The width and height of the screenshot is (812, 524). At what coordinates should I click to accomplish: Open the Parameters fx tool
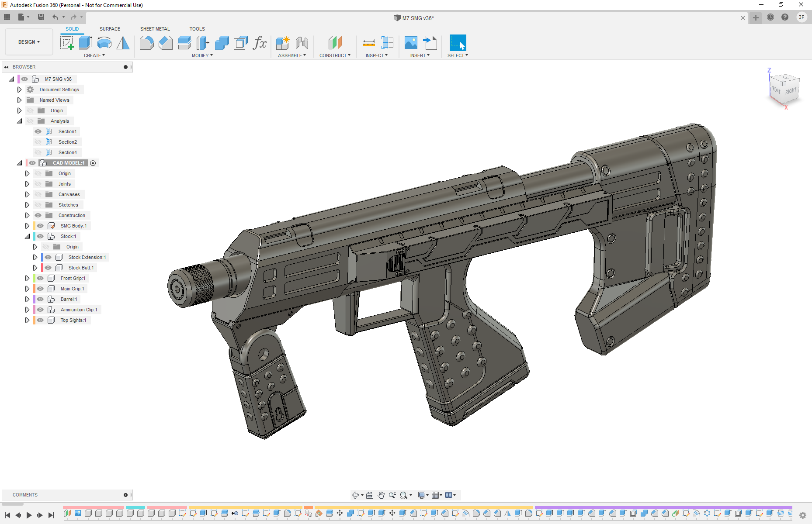(x=260, y=43)
